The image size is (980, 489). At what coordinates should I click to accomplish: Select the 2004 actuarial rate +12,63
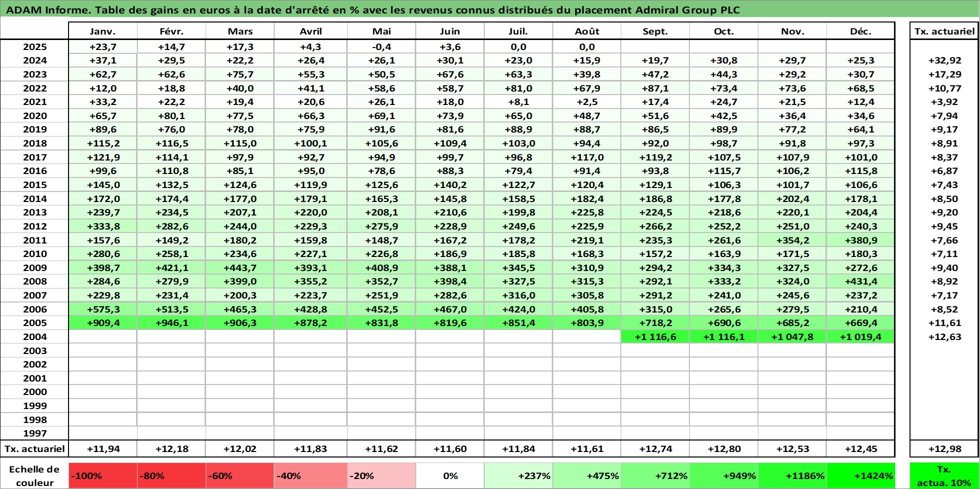pyautogui.click(x=944, y=337)
